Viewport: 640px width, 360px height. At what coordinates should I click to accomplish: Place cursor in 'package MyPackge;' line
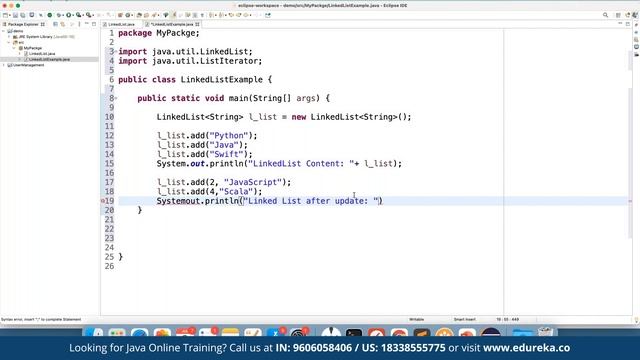pyautogui.click(x=159, y=33)
